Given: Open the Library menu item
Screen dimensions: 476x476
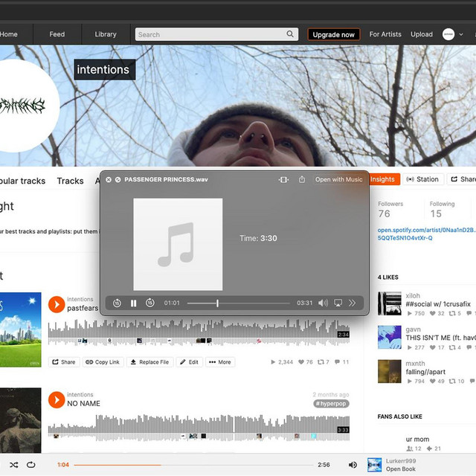Looking at the screenshot, I should click(106, 34).
